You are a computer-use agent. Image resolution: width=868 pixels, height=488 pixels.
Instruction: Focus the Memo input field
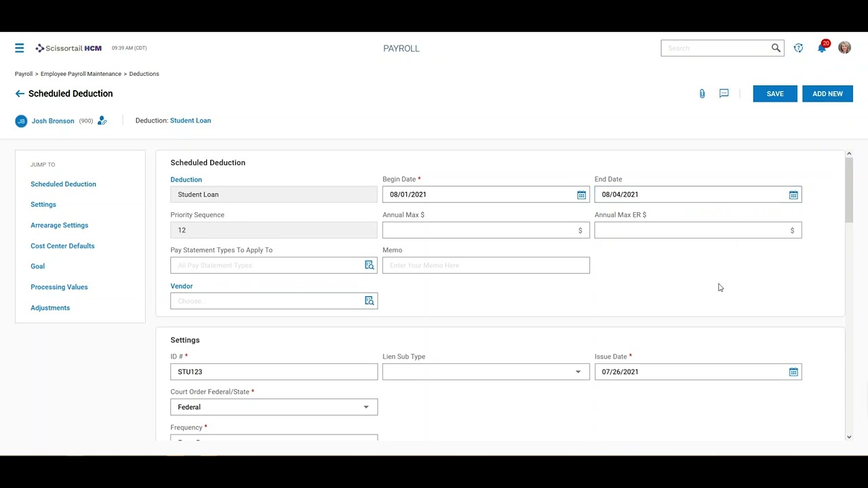click(486, 265)
